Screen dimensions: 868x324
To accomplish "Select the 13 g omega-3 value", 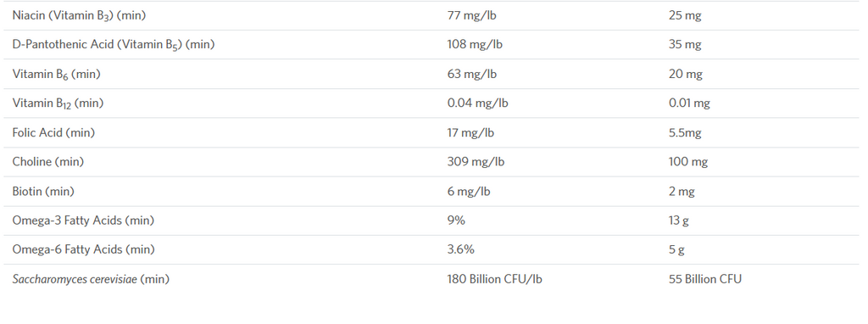I will coord(679,221).
